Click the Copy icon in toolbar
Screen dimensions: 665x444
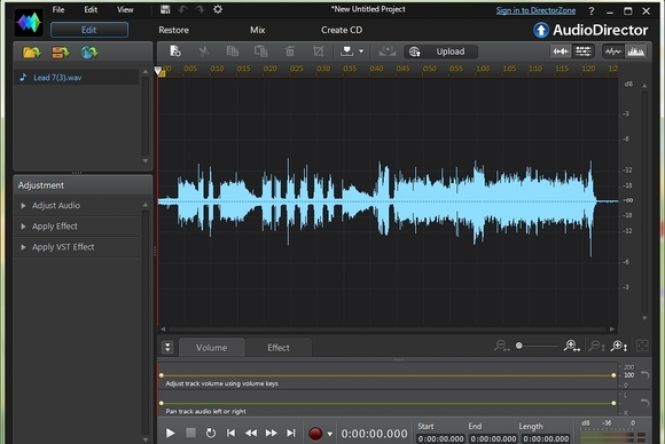tap(232, 51)
